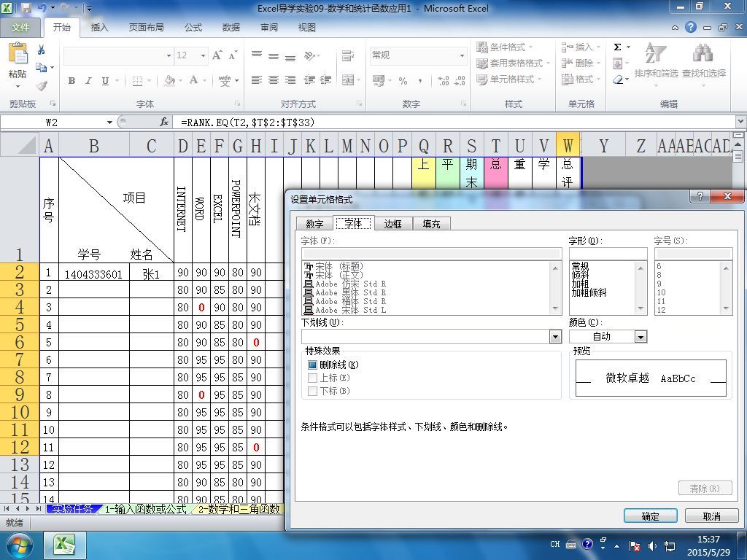Open the ribbon font name dropdown

(169, 55)
